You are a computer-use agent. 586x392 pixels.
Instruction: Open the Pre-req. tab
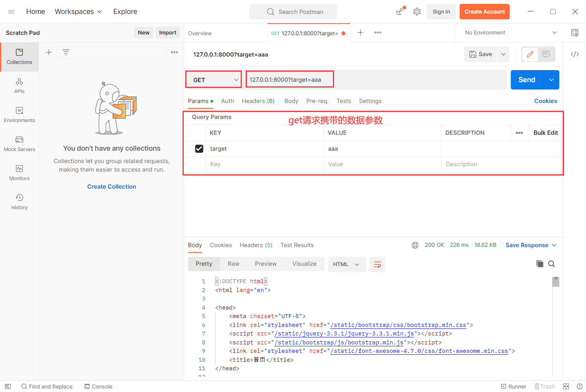pyautogui.click(x=317, y=101)
